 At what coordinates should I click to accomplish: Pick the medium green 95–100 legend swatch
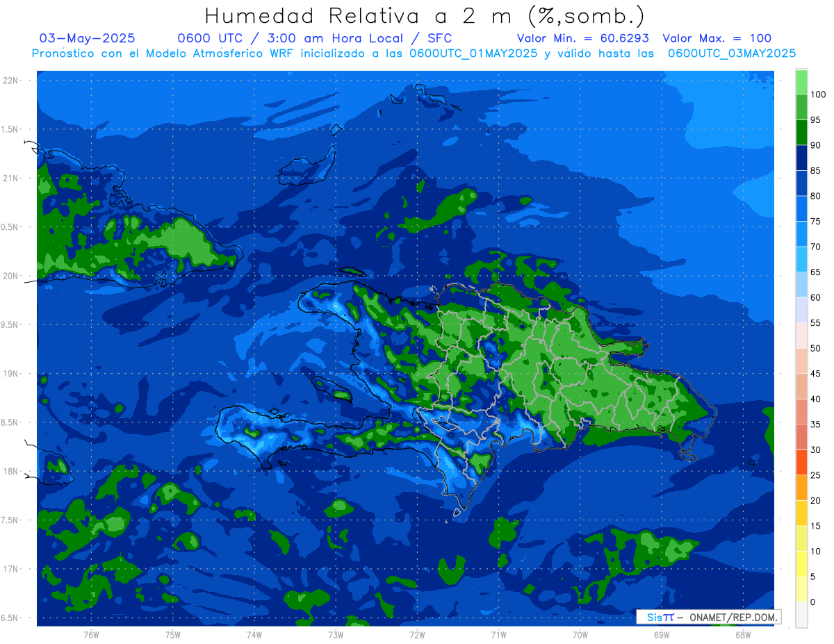(801, 107)
